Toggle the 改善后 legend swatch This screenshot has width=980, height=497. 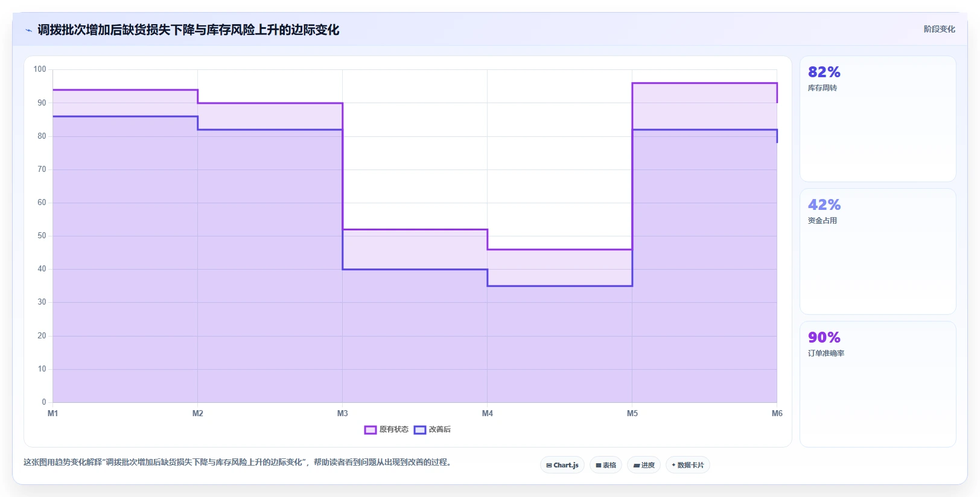tap(420, 430)
